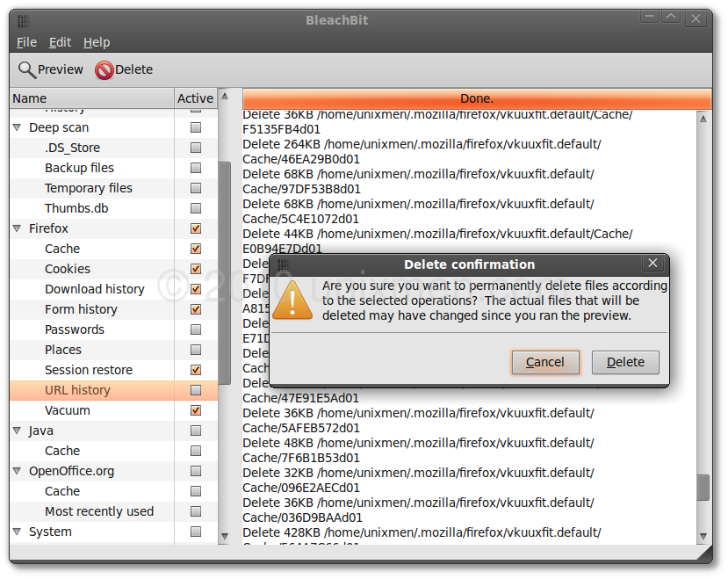The width and height of the screenshot is (728, 579).
Task: Click the results pane scroll-up arrow
Action: click(703, 119)
